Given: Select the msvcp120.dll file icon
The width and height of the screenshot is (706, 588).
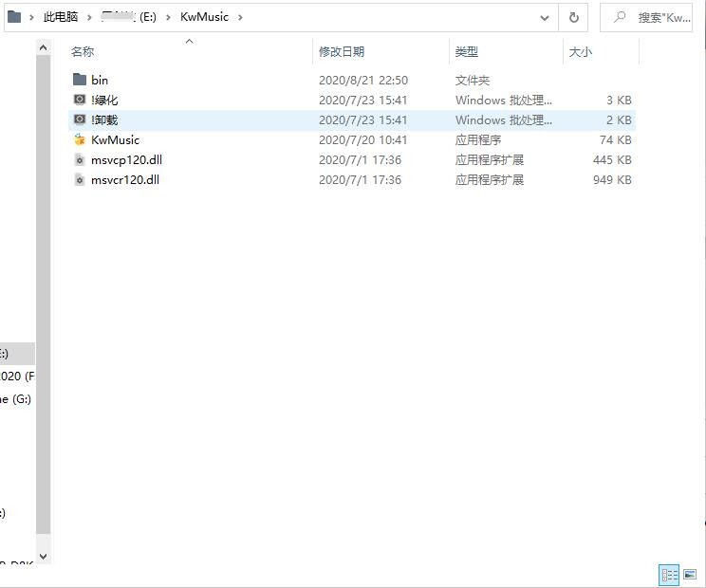Looking at the screenshot, I should (80, 160).
